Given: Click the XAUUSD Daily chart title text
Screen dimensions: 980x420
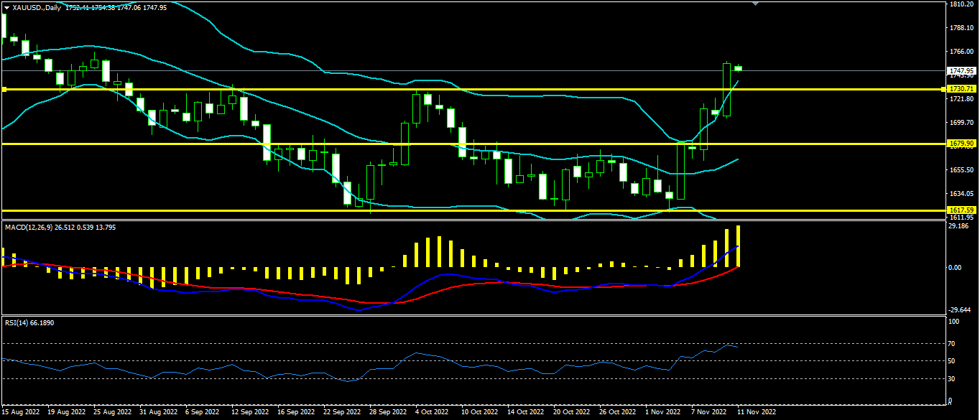Looking at the screenshot, I should click(x=37, y=8).
